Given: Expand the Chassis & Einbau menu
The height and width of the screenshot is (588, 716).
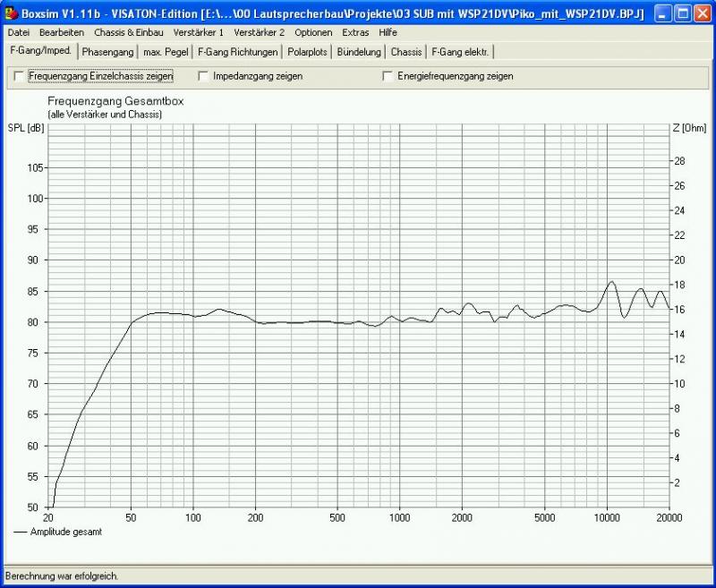Looking at the screenshot, I should 129,32.
